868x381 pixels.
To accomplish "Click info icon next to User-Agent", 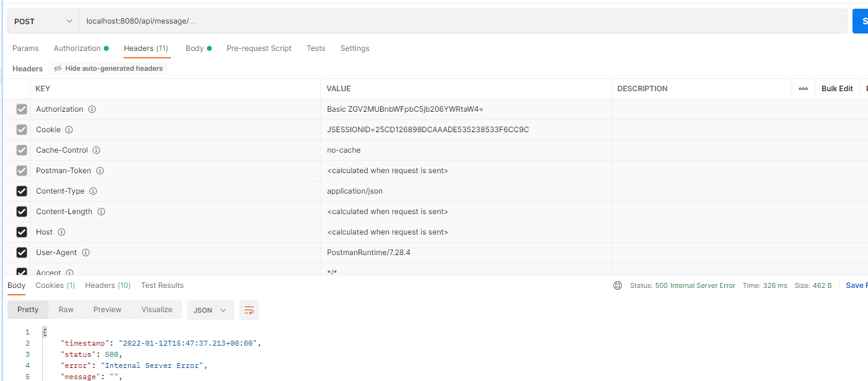I will 86,253.
